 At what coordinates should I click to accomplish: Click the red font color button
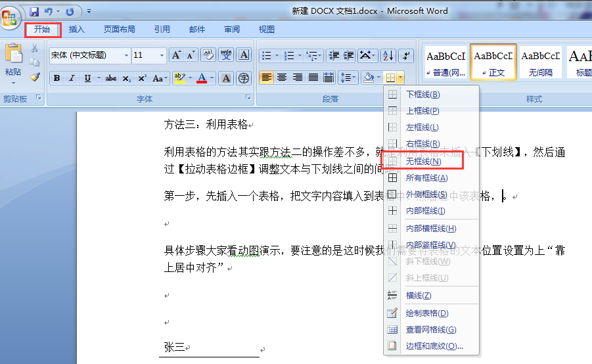tap(201, 78)
